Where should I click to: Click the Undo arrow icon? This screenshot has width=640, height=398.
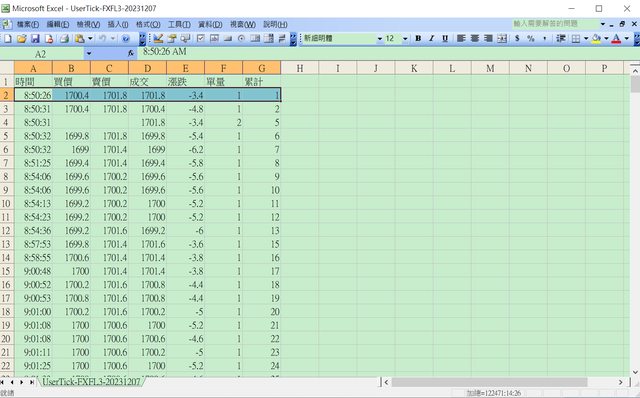pyautogui.click(x=102, y=38)
